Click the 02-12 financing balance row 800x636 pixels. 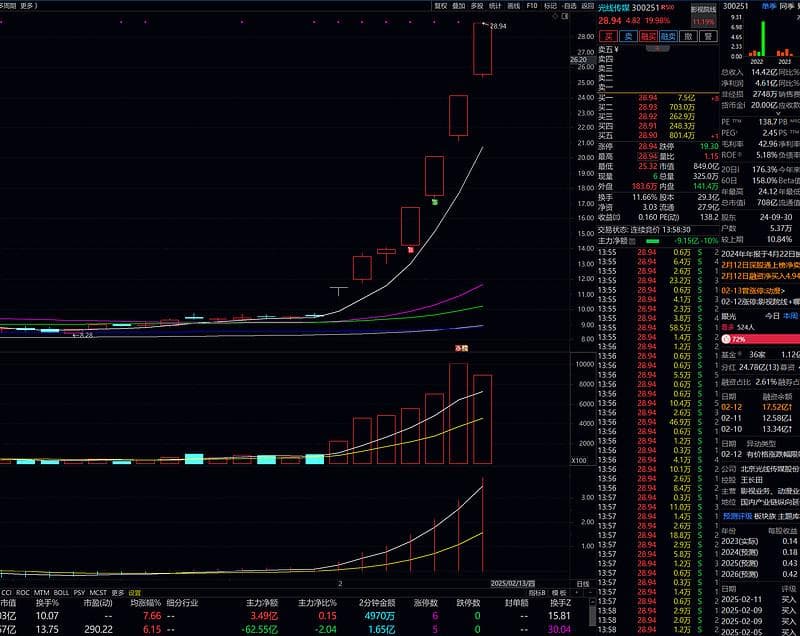pos(758,407)
